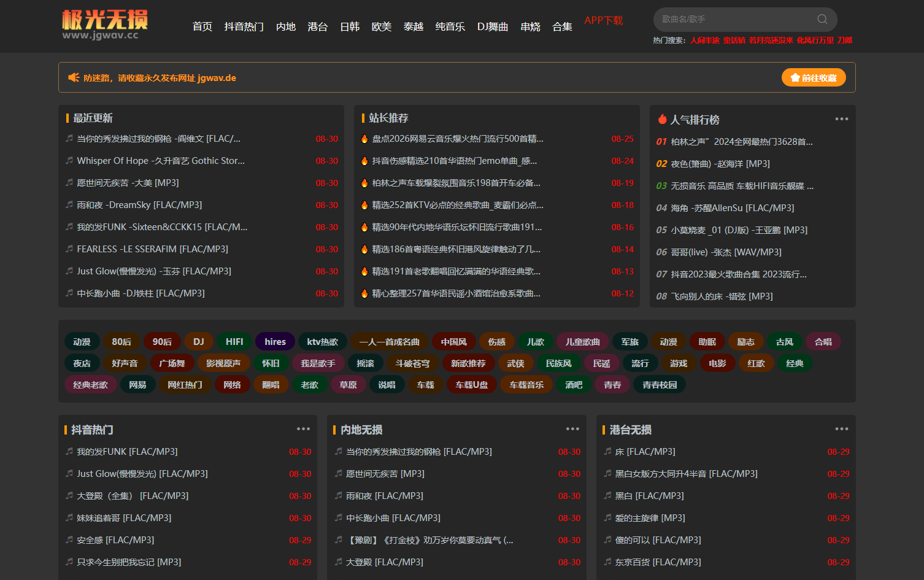Open 抖音伤感精选210首 recommendation
Viewport: 924px width, 580px height.
(x=455, y=161)
